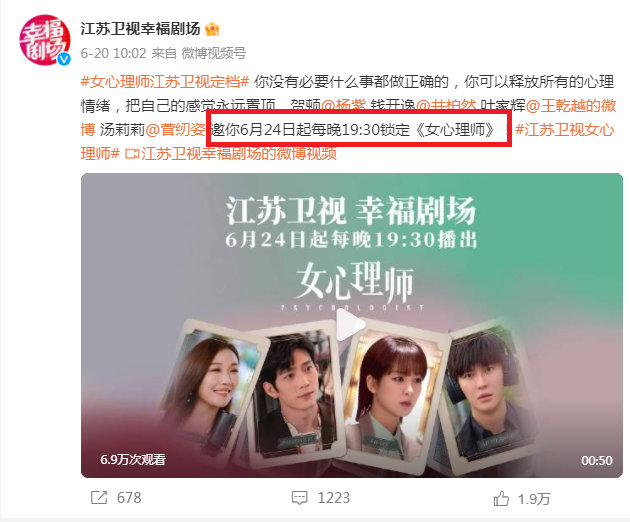The width and height of the screenshot is (630, 522).
Task: Open the @井柏然 mention link
Action: tap(446, 106)
